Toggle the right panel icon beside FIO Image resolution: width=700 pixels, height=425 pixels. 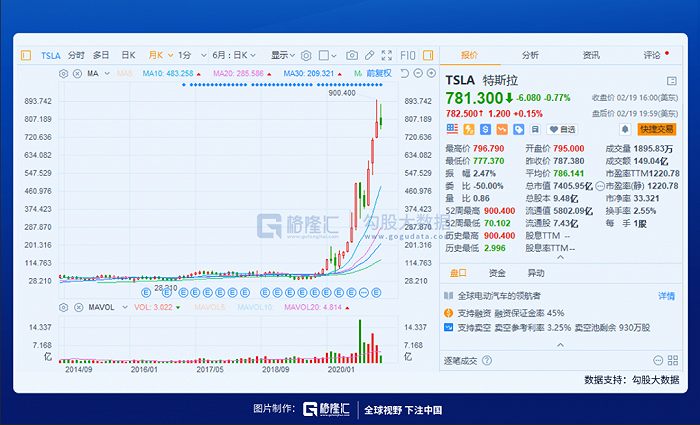click(x=428, y=55)
